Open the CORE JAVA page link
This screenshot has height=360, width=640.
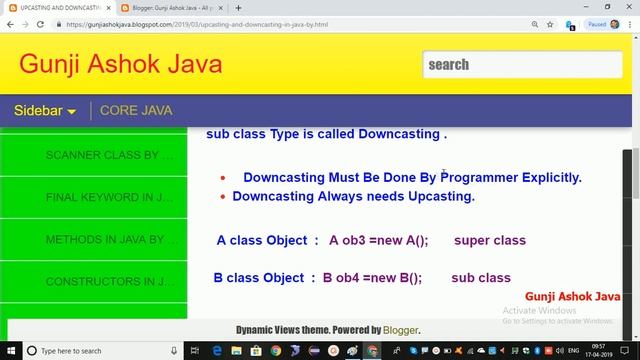click(136, 111)
